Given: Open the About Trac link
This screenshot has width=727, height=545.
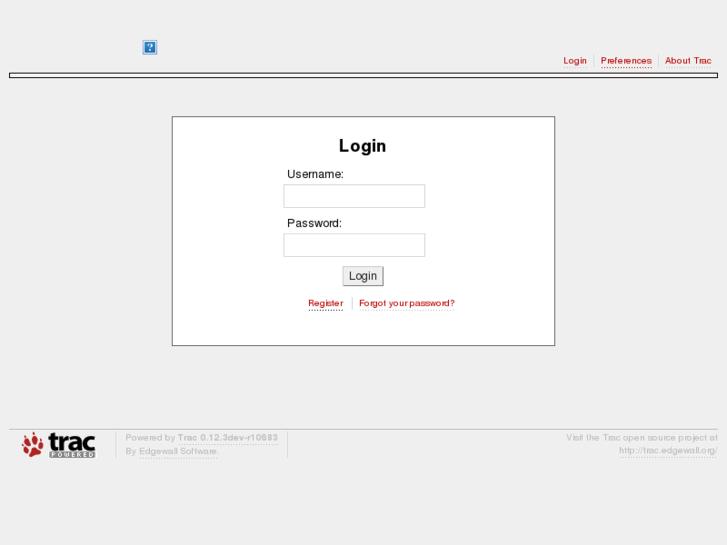Looking at the screenshot, I should pos(688,61).
